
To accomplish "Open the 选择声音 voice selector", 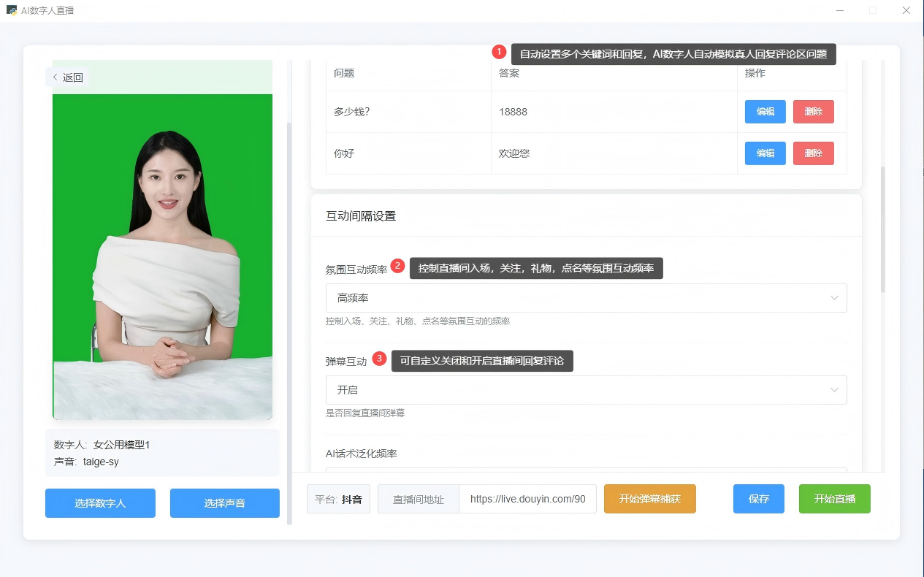I will 225,503.
